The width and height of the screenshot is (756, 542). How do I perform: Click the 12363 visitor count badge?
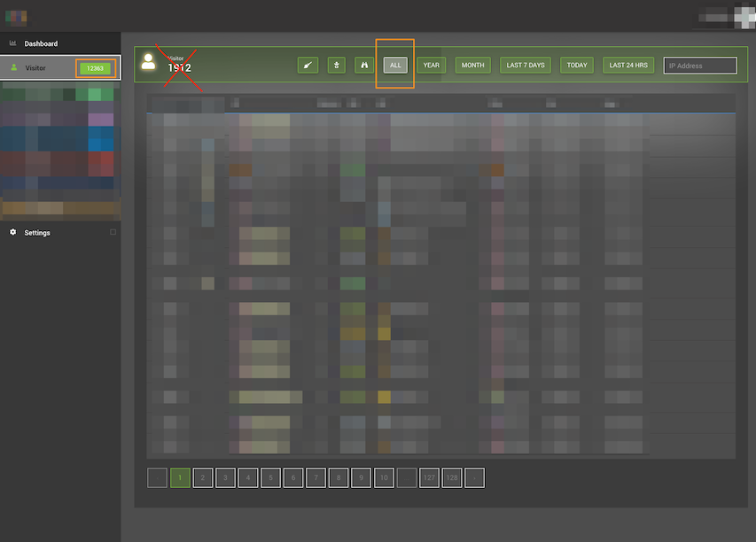pyautogui.click(x=96, y=68)
